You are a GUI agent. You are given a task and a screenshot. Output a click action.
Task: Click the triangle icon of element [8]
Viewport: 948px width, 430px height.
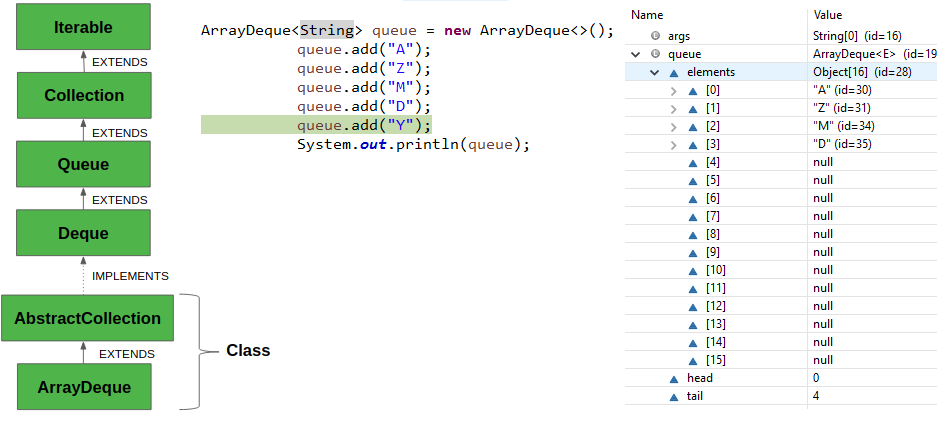pos(693,234)
